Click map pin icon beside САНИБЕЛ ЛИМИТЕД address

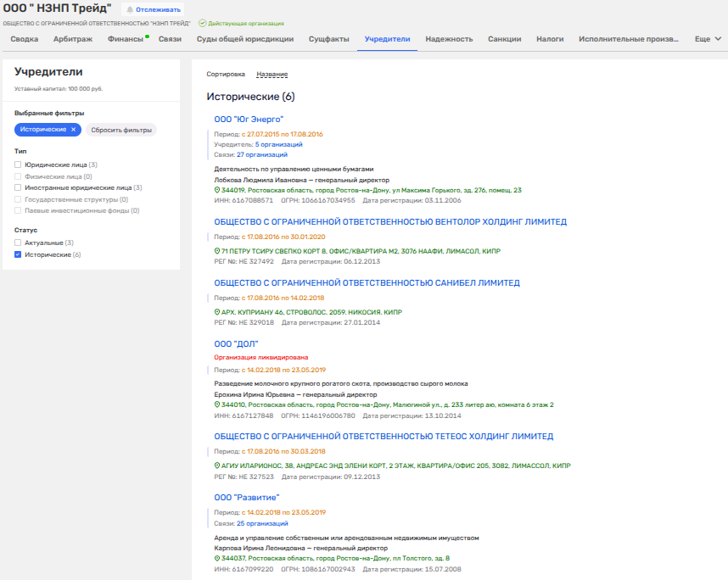pyautogui.click(x=217, y=312)
